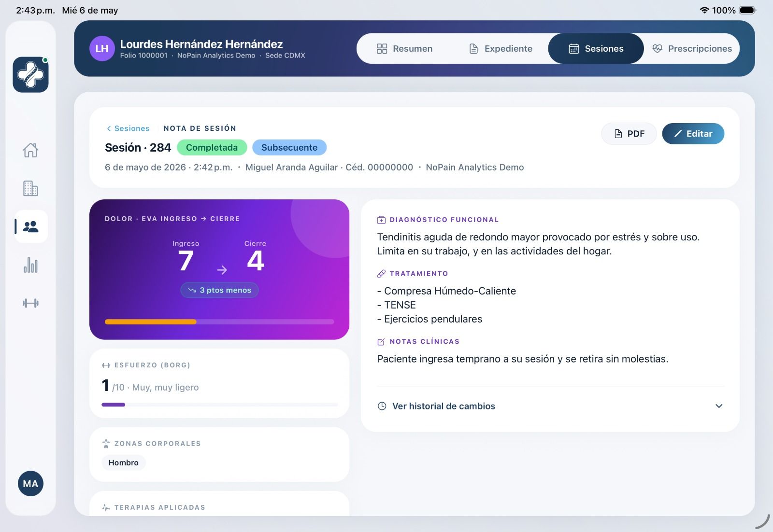Click the EVA pain progress bar
773x532 pixels.
[219, 322]
